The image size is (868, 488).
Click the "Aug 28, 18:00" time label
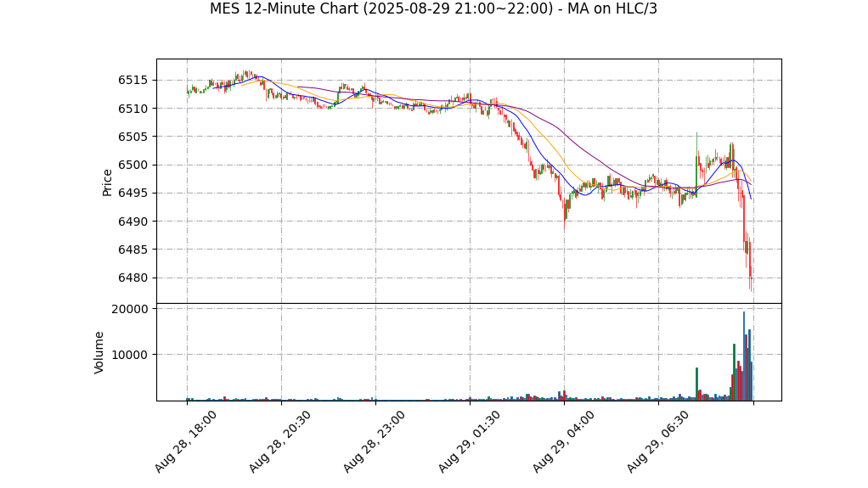185,441
